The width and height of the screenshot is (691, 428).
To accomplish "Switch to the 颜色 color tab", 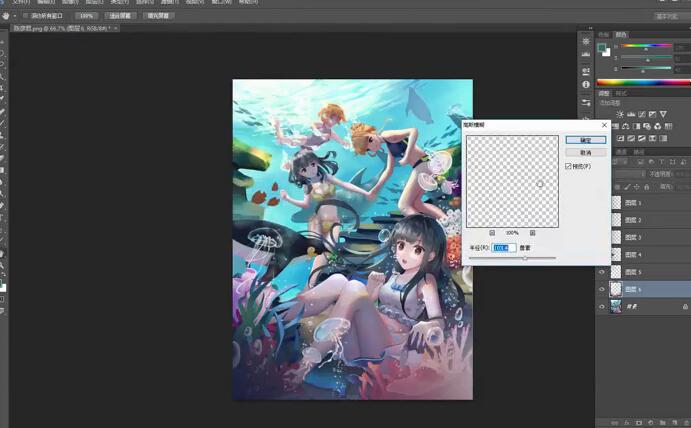I will [621, 34].
